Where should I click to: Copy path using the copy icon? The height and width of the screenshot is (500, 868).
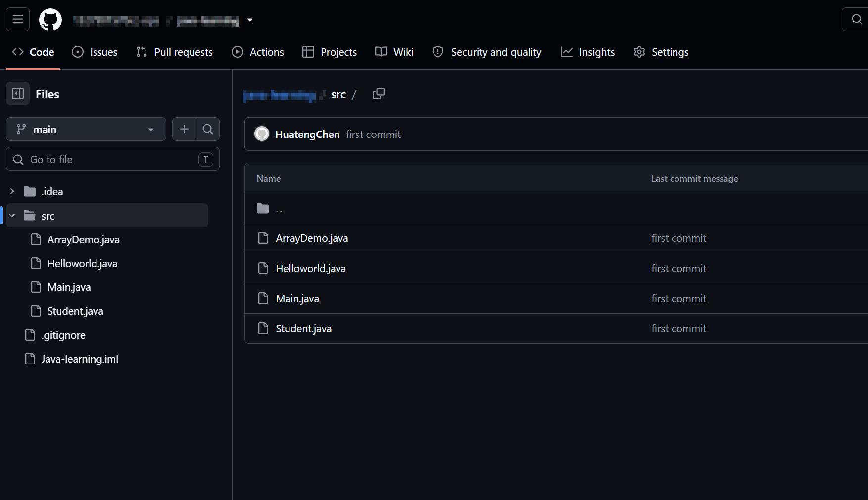pyautogui.click(x=378, y=94)
